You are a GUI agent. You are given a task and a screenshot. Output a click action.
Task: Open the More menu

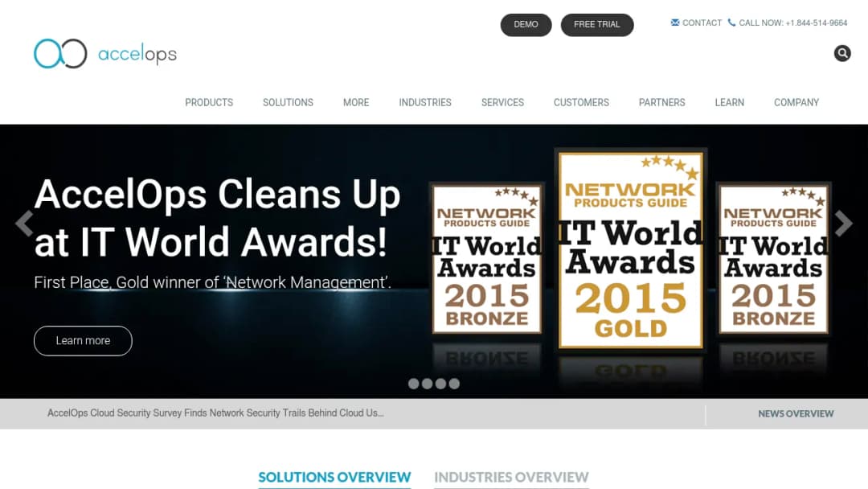pos(356,102)
